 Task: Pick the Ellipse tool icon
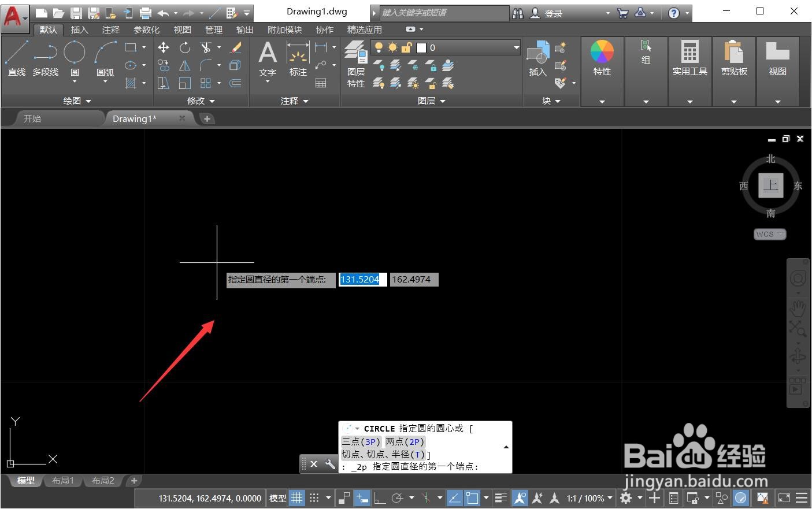[x=131, y=65]
